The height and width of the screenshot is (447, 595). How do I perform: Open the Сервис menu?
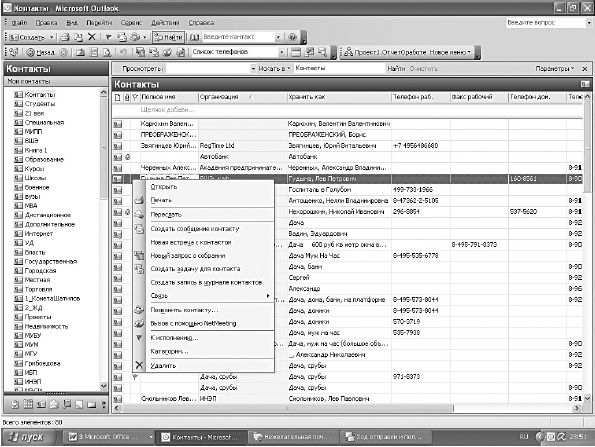[x=131, y=23]
